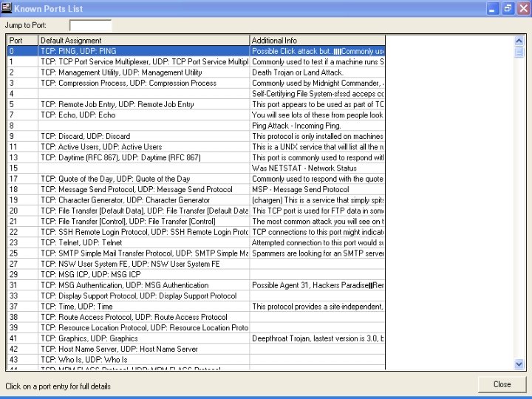Select port 25 SMTP Simple Mail Transfer row
The width and height of the screenshot is (532, 399).
click(196, 253)
